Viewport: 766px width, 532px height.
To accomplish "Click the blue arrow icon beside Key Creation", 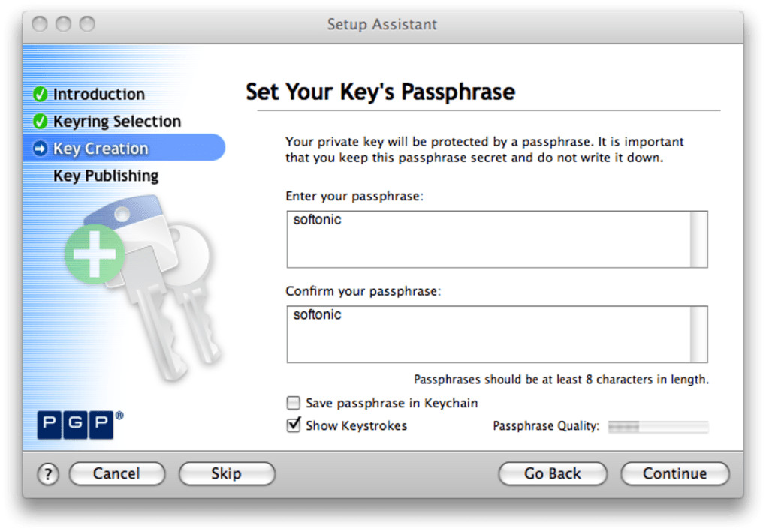I will (x=41, y=149).
